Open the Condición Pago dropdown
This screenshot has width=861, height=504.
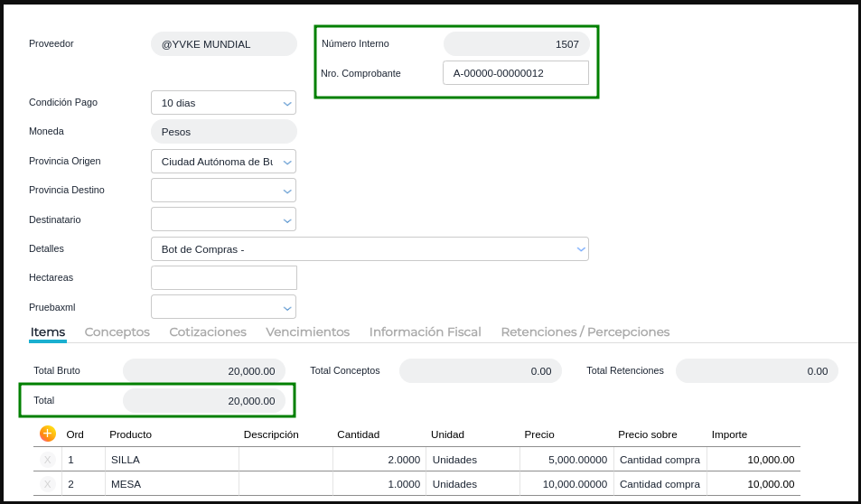pyautogui.click(x=223, y=103)
